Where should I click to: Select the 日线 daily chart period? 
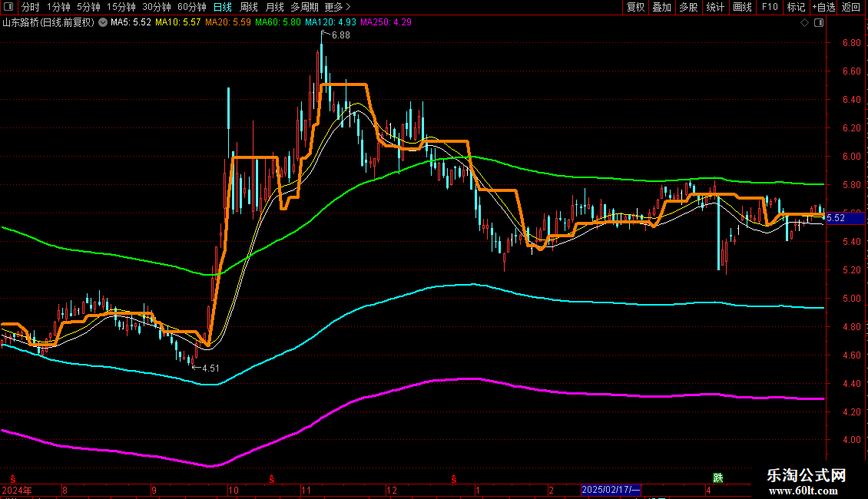(223, 7)
